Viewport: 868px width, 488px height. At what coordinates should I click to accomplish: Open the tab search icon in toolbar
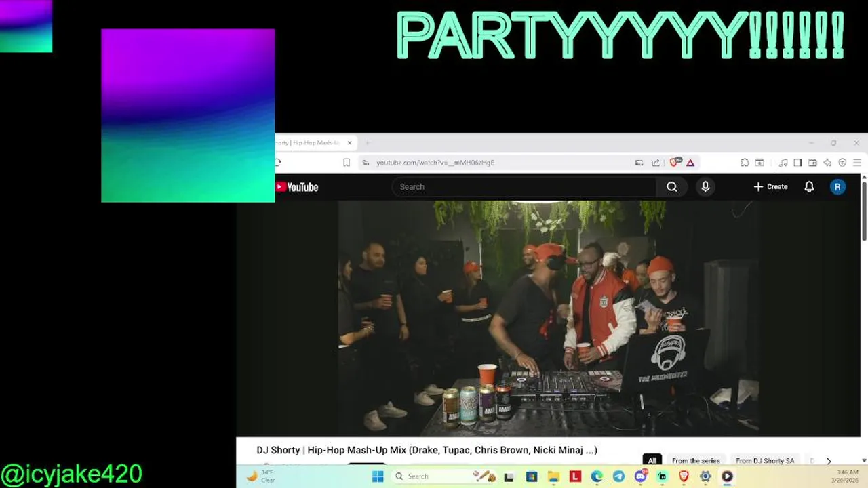tap(759, 163)
